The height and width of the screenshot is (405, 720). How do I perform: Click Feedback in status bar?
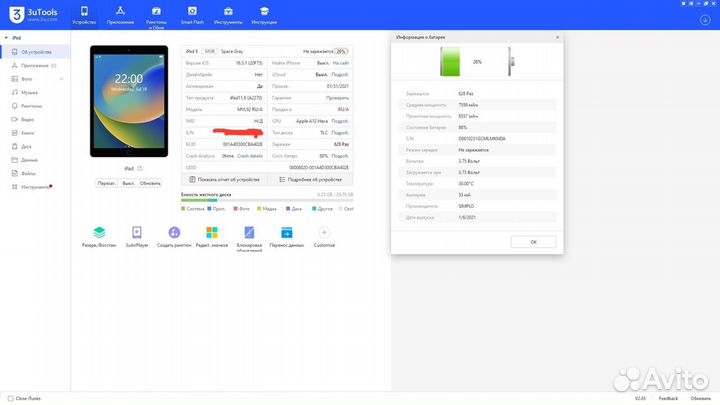(x=668, y=399)
